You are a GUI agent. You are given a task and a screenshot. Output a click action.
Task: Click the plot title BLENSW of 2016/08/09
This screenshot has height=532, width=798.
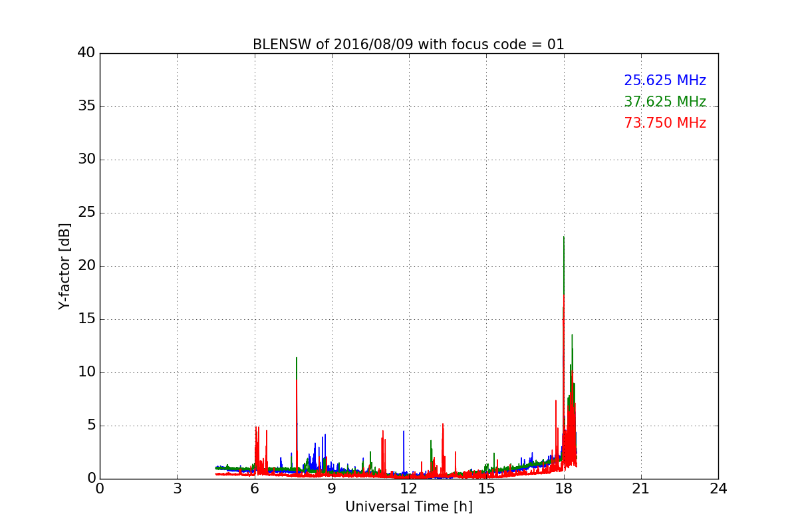coord(408,45)
